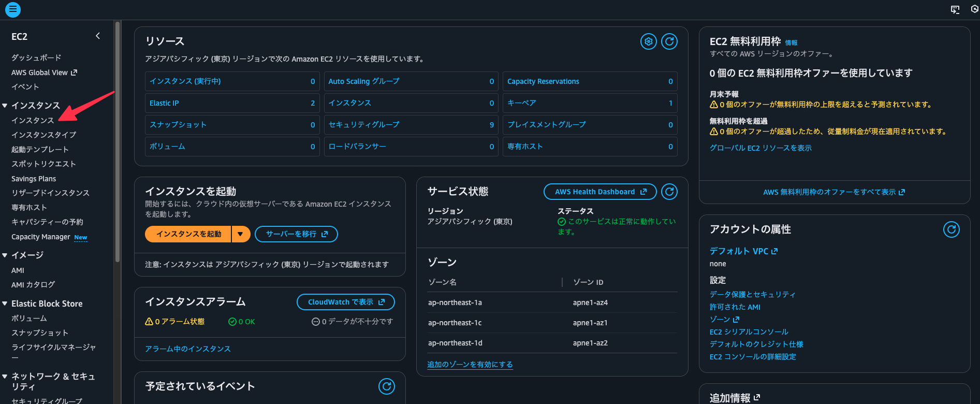
Task: Open 許可された AMI link
Action: (x=735, y=307)
